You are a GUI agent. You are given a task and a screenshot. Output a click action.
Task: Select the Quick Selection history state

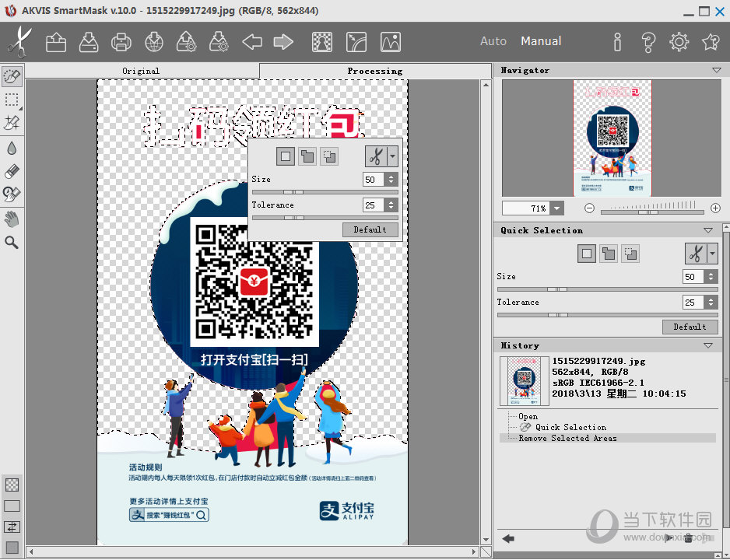click(x=570, y=427)
